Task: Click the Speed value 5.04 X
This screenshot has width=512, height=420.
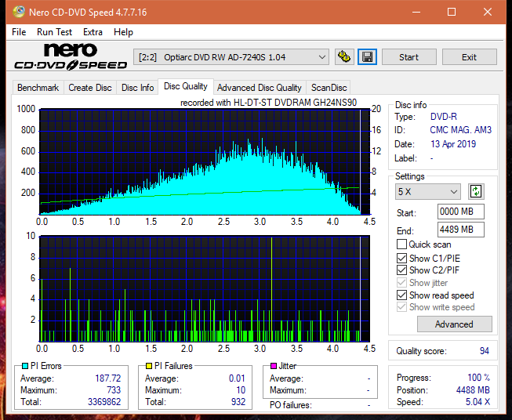Action: (x=478, y=401)
